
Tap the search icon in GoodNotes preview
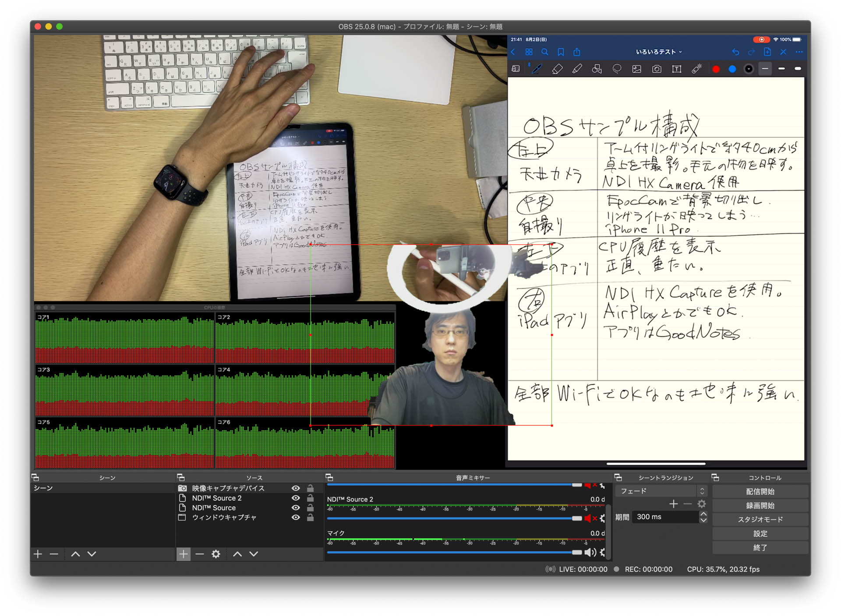[x=544, y=52]
